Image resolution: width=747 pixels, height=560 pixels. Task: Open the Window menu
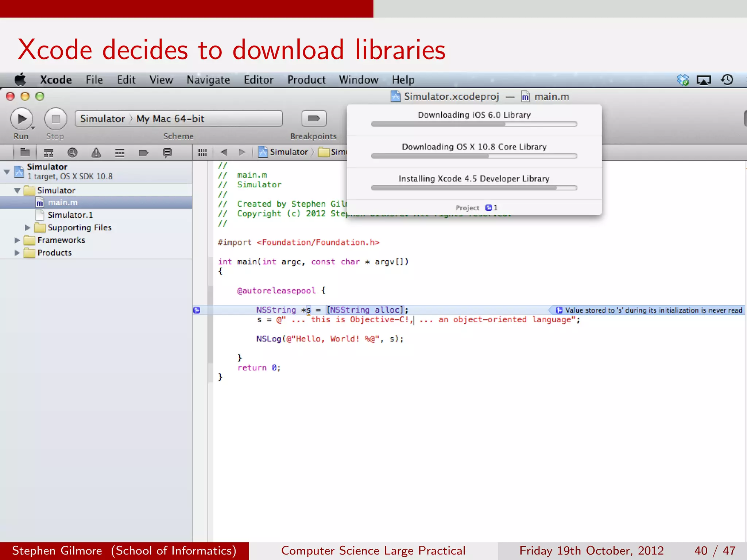tap(359, 79)
